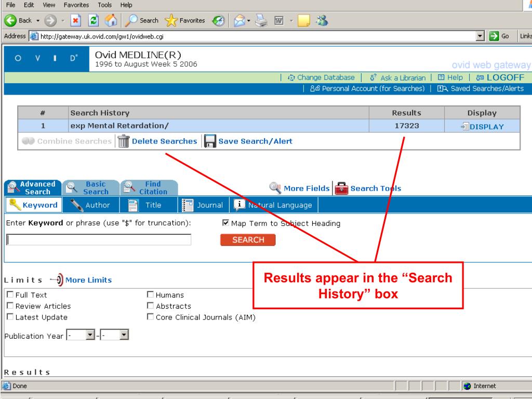Open Personal Account (for Searches) link

(x=367, y=88)
